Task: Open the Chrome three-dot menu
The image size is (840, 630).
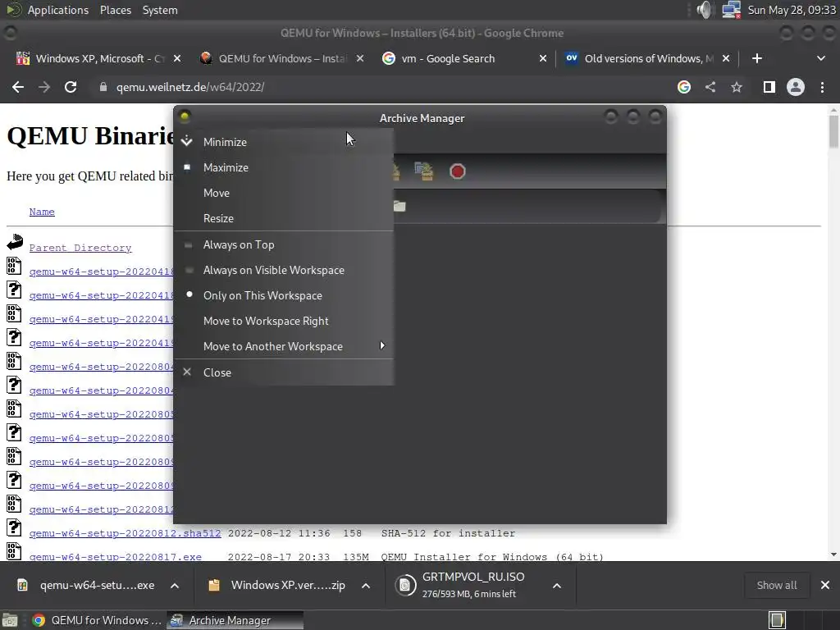Action: (x=822, y=87)
